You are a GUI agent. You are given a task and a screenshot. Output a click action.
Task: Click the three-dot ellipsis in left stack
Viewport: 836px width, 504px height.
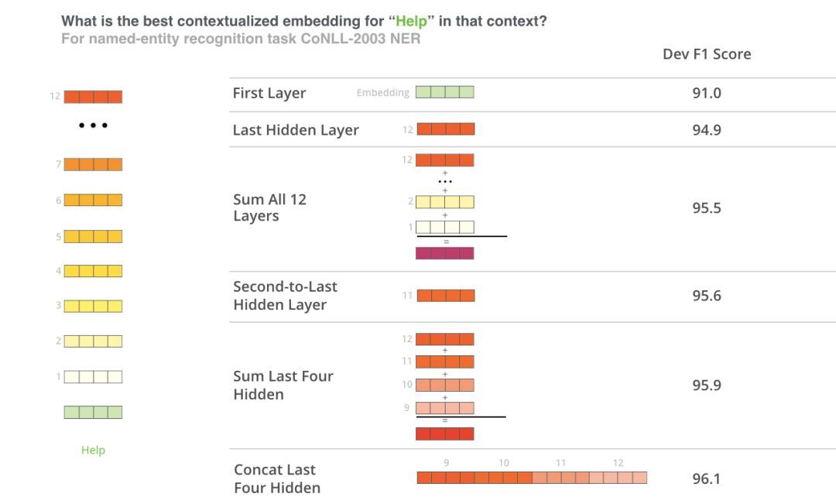click(x=94, y=125)
